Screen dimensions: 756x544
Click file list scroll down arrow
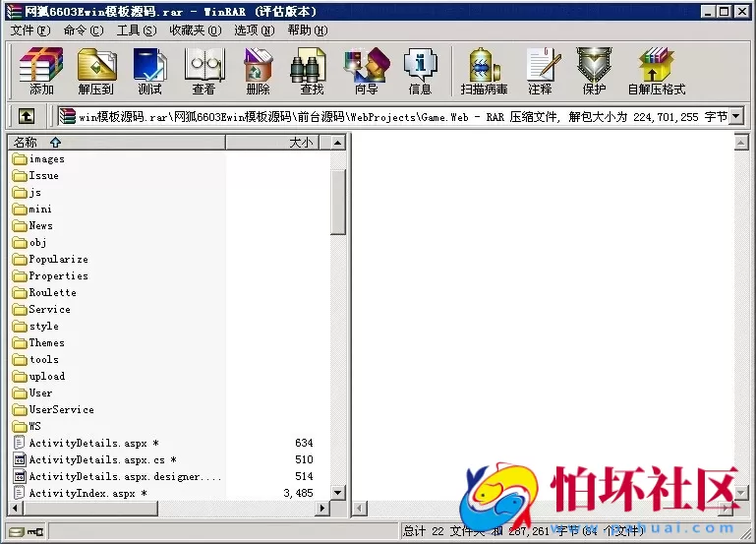tap(338, 493)
